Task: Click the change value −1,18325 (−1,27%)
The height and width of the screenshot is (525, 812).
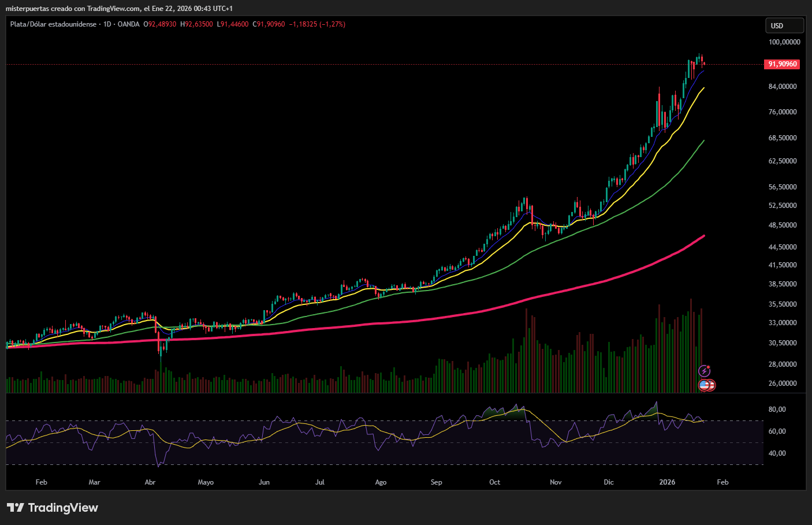Action: (317, 24)
